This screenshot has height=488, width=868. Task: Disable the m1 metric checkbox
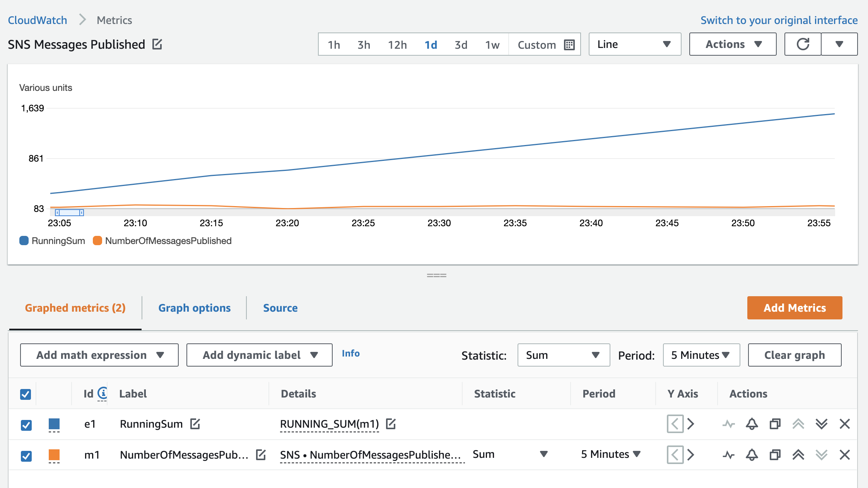click(x=26, y=456)
